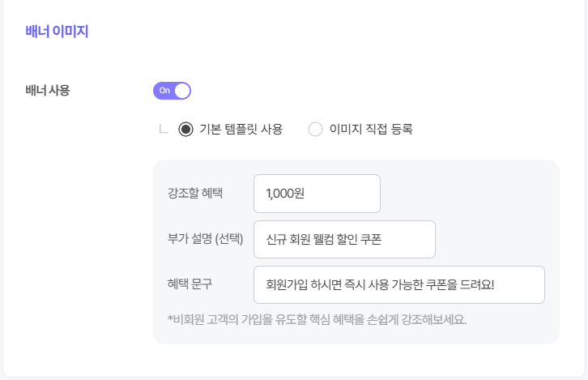Click the indent connector icon before radio options
This screenshot has height=380, width=588.
(x=164, y=129)
